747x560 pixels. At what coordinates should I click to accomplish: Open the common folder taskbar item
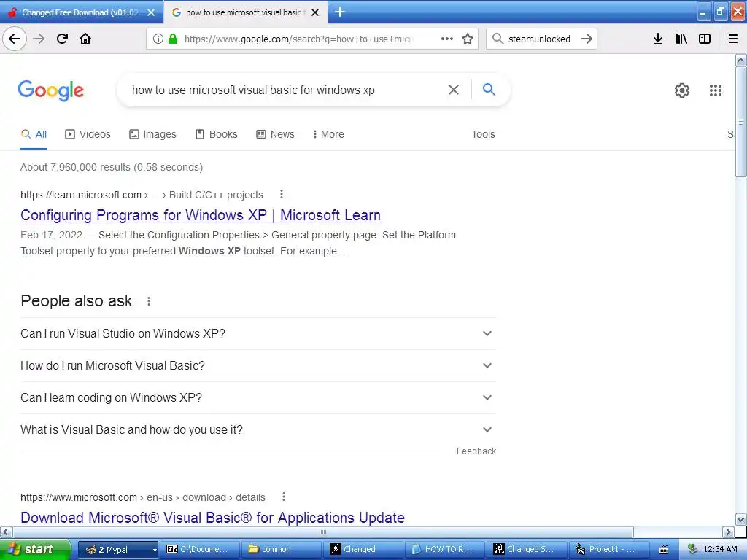[x=282, y=550]
